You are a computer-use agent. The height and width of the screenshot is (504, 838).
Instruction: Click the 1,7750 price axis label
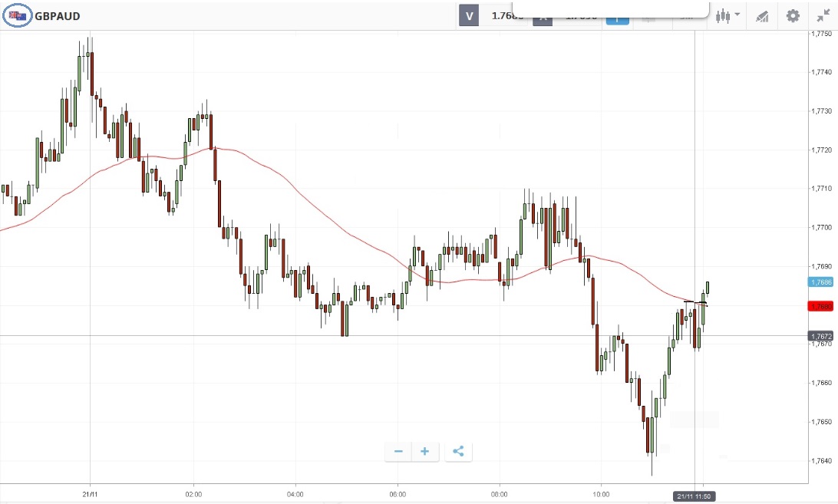tap(822, 34)
